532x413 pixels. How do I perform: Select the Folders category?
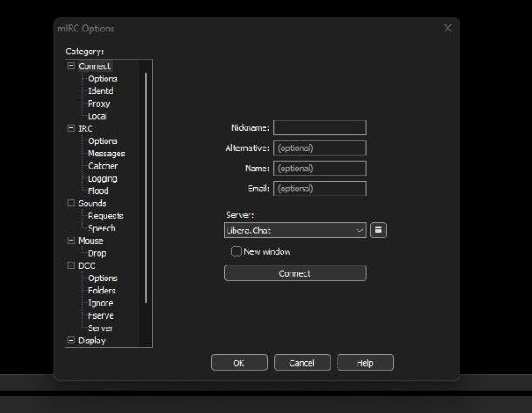(101, 291)
